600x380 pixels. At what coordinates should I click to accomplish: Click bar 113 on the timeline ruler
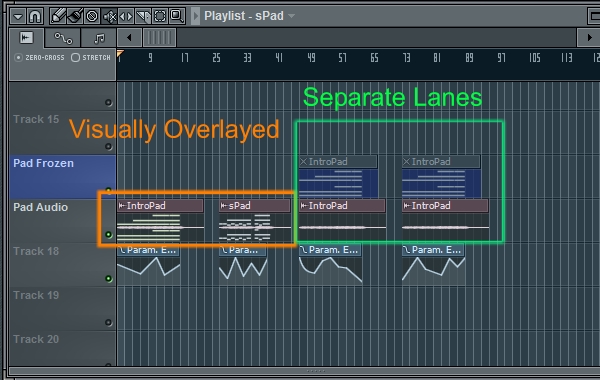tap(567, 57)
